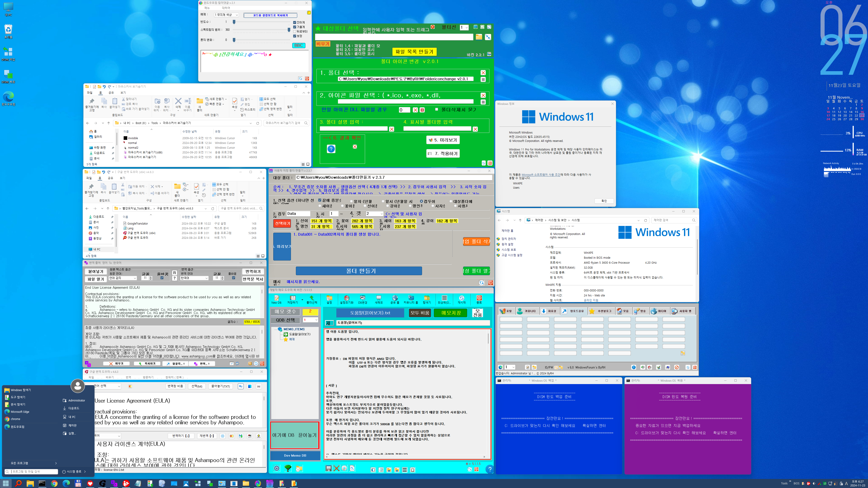This screenshot has height=488, width=868.
Task: Click blue help icon in WindowsForum launcher bar
Action: (633, 367)
